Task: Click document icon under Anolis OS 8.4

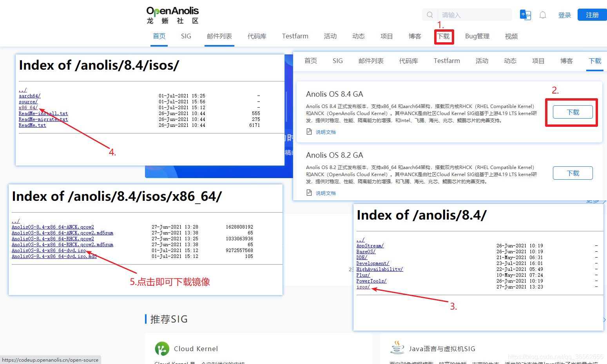Action: point(309,132)
